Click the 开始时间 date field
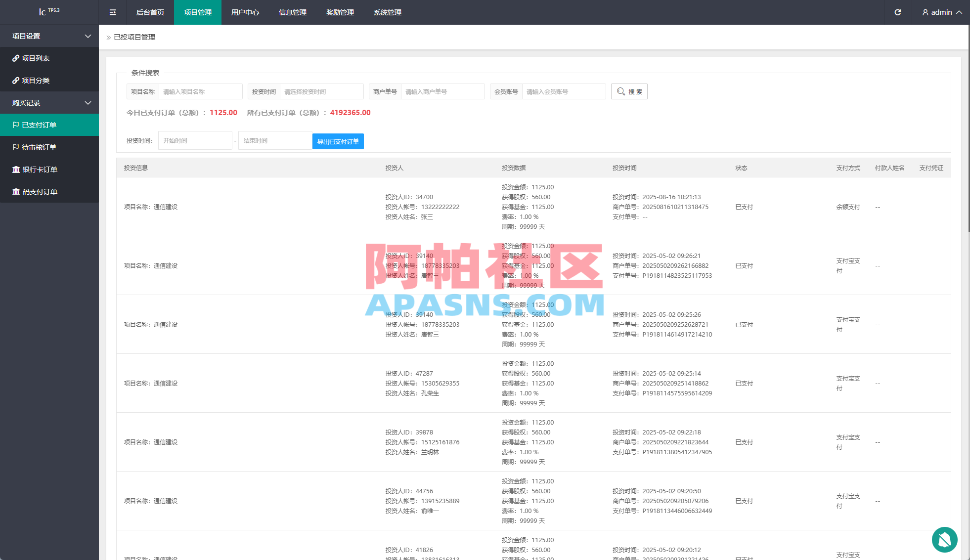Viewport: 970px width, 560px height. click(195, 140)
